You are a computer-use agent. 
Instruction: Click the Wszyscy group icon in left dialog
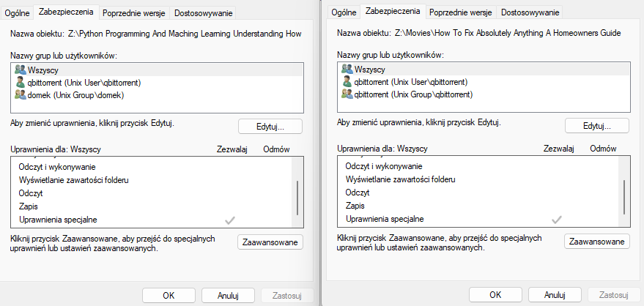point(20,69)
